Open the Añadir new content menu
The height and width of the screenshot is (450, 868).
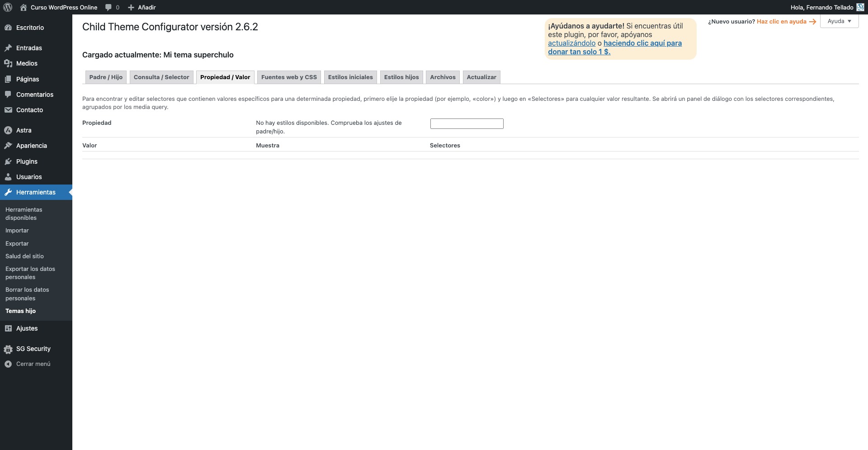142,7
